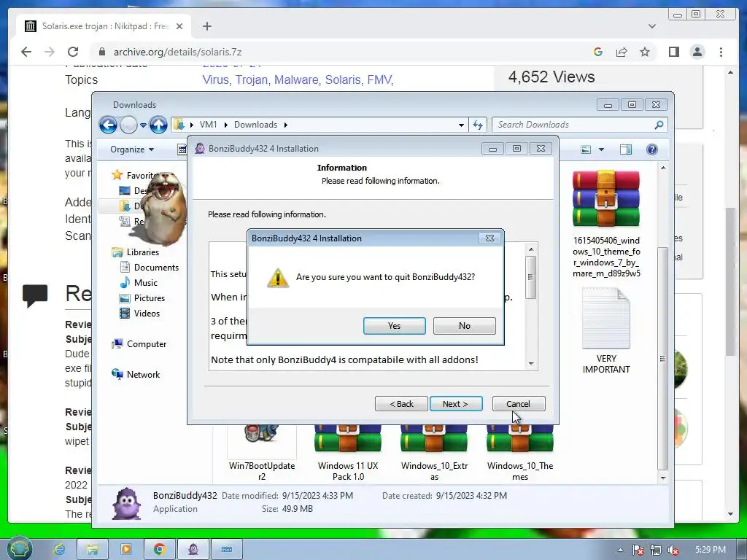The image size is (747, 560).
Task: Click the Up arrow button in Downloads explorer
Action: pos(158,125)
